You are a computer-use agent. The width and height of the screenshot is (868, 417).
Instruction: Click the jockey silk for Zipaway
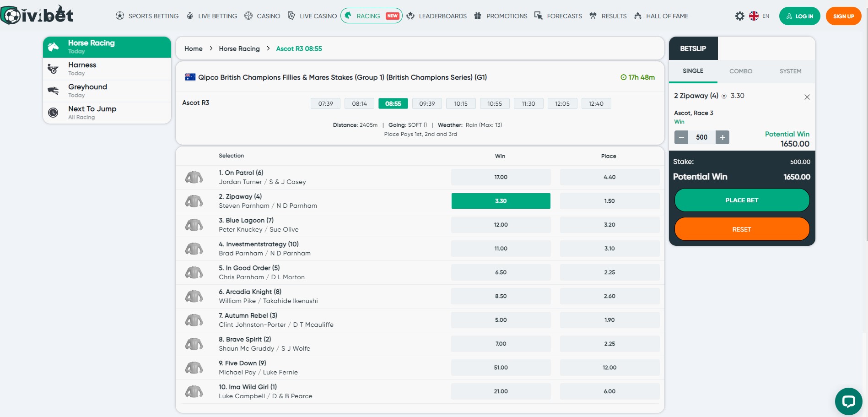(x=194, y=201)
